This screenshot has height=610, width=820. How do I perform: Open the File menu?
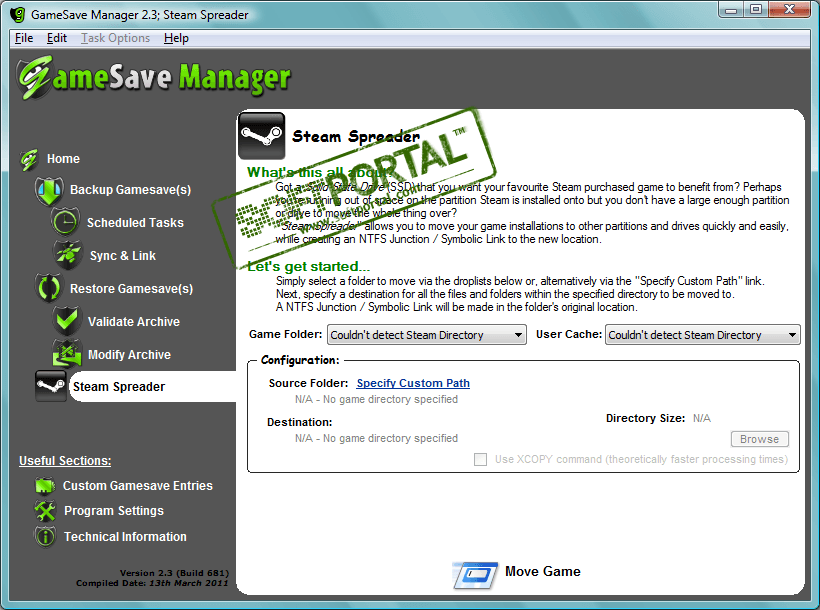24,38
